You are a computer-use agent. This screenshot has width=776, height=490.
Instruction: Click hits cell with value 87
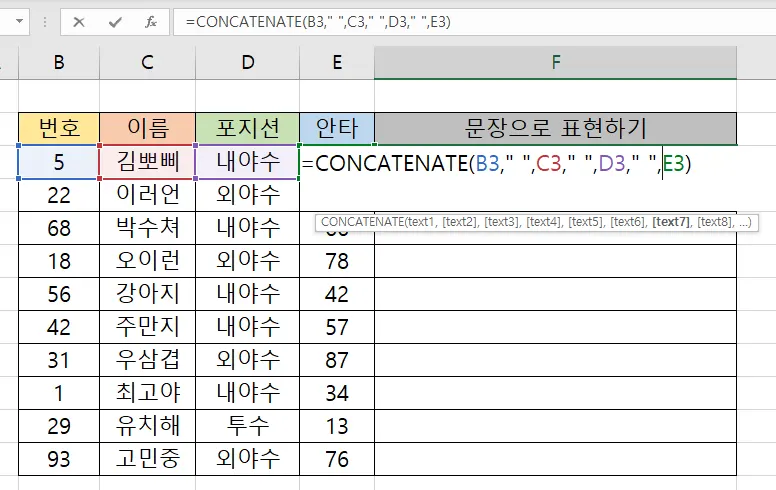[x=337, y=360]
